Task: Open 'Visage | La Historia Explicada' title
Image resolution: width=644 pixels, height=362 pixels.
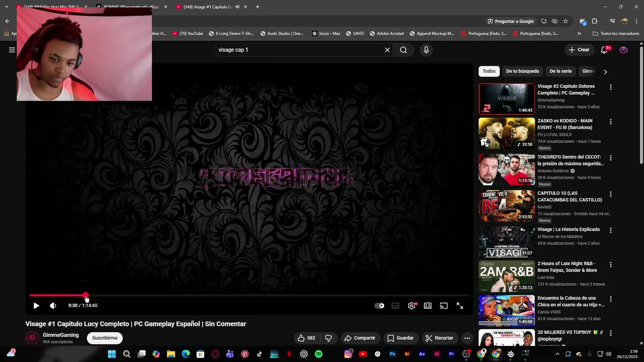Action: pos(569,229)
